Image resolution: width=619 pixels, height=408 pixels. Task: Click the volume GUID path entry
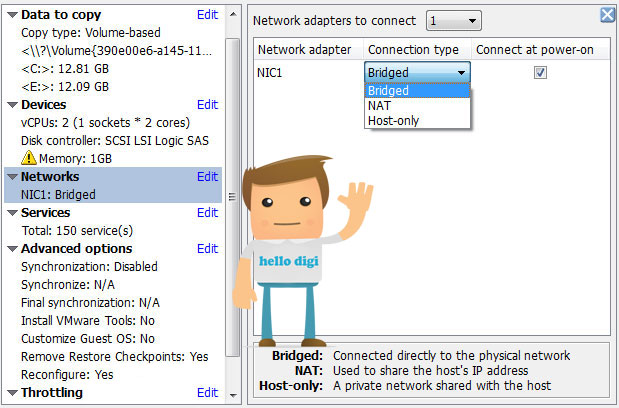pos(116,51)
